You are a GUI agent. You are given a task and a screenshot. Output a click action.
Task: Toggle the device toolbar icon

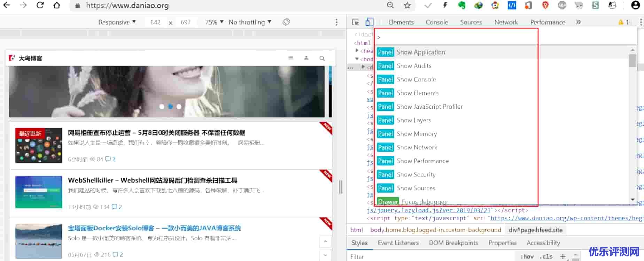pyautogui.click(x=369, y=22)
